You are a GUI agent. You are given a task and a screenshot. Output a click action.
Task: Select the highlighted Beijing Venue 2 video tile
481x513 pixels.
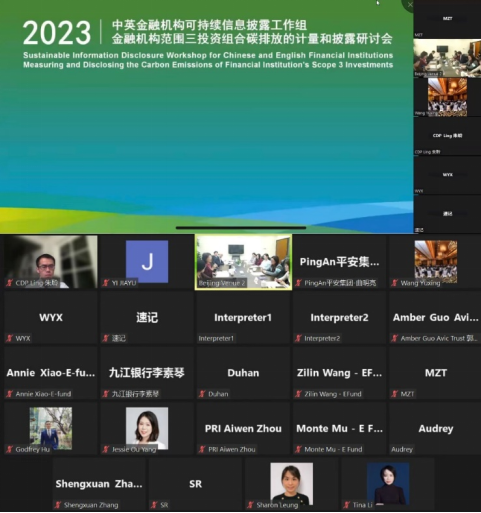click(x=243, y=262)
